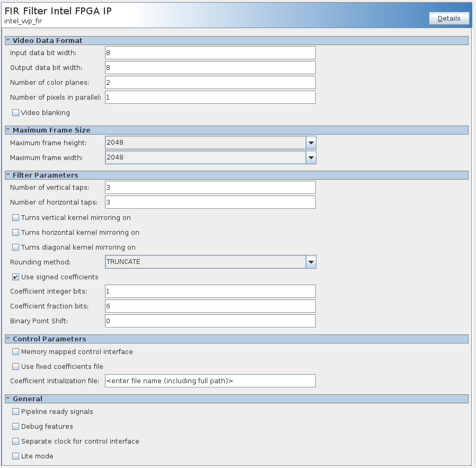Uncheck Use signed coefficients
The height and width of the screenshot is (468, 476).
[x=15, y=277]
